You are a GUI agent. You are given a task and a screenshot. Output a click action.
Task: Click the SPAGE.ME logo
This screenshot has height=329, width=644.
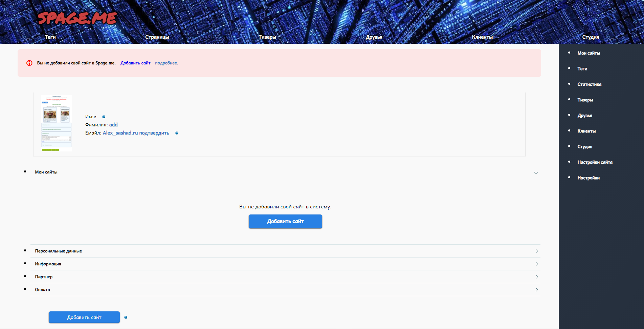click(x=77, y=18)
